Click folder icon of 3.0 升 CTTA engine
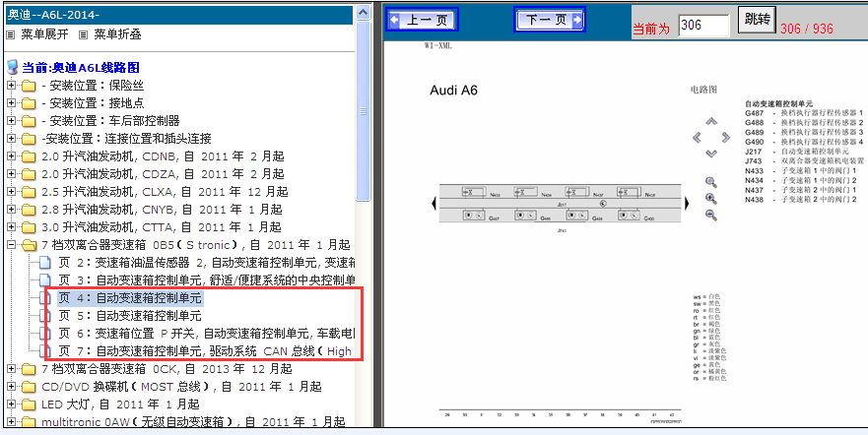Image resolution: width=868 pixels, height=435 pixels. point(29,227)
